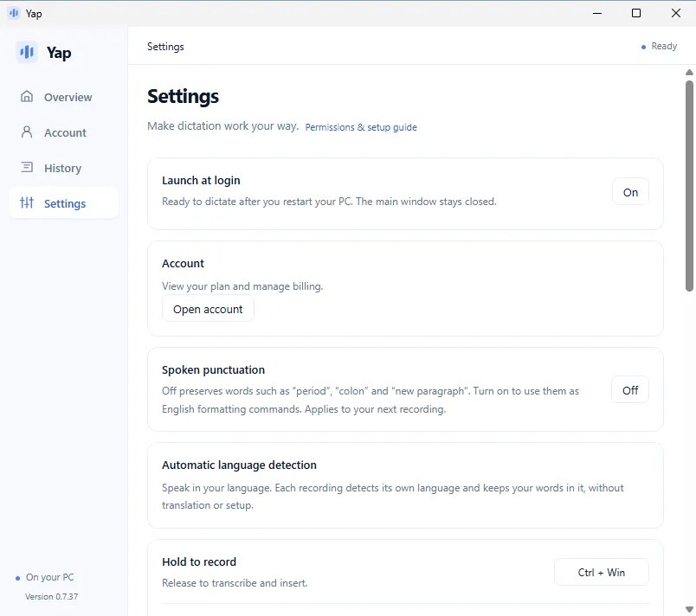696x616 pixels.
Task: Open History from the sidebar
Action: 63,168
